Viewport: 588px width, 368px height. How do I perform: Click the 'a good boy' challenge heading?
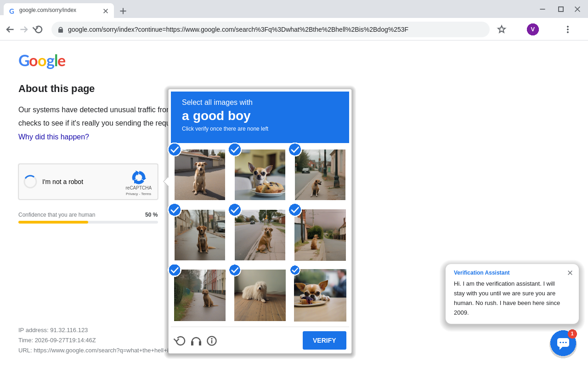click(x=216, y=115)
